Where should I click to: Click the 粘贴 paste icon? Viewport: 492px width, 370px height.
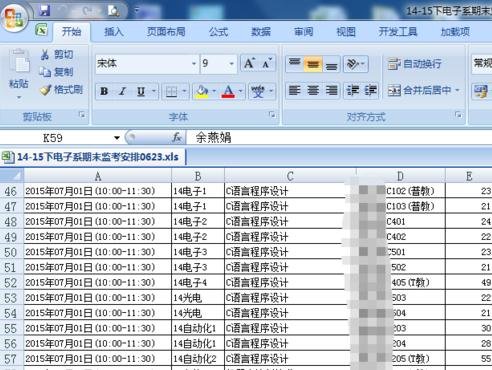click(x=19, y=62)
